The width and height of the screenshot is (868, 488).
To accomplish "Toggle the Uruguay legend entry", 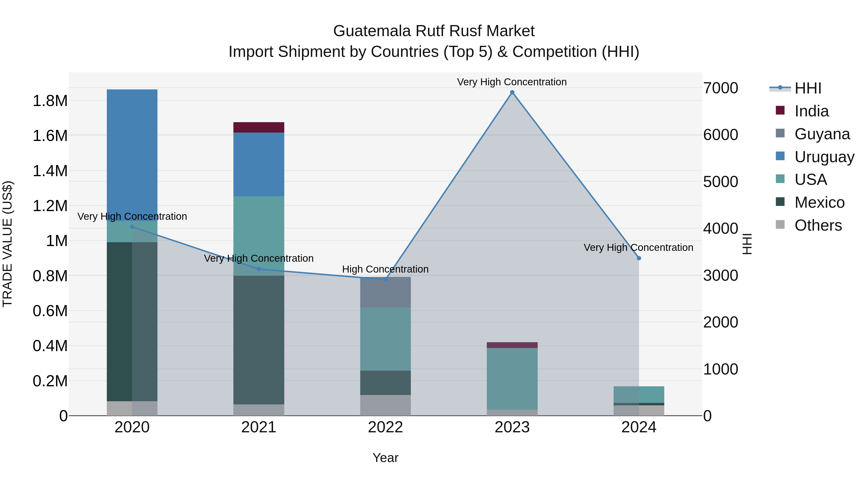I will coord(815,157).
